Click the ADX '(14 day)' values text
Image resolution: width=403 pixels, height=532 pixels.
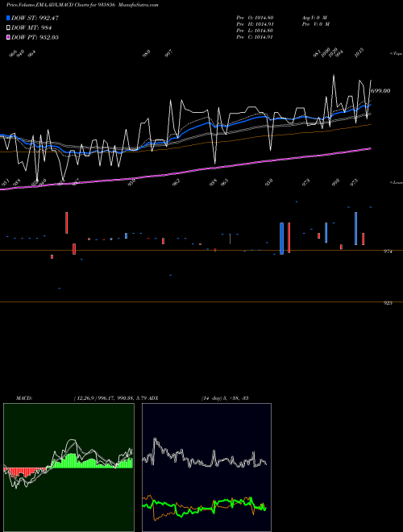pyautogui.click(x=225, y=398)
